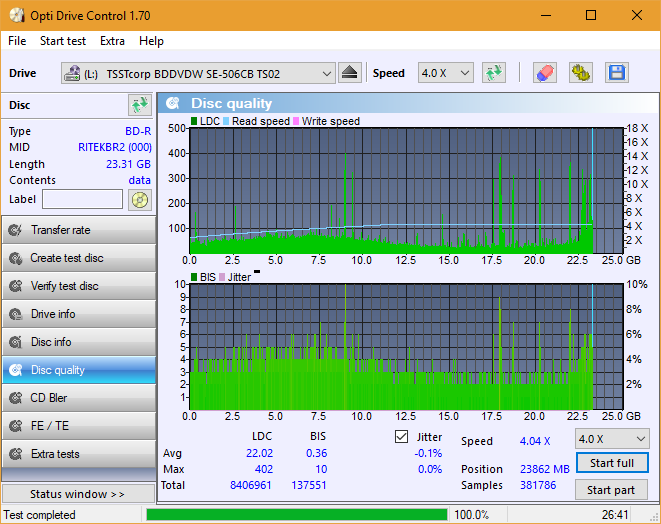The width and height of the screenshot is (661, 524).
Task: Click the Write speed pink legend swatch
Action: (296, 121)
